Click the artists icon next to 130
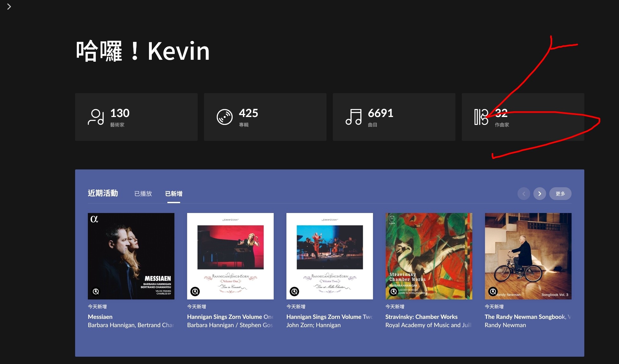 pyautogui.click(x=96, y=117)
